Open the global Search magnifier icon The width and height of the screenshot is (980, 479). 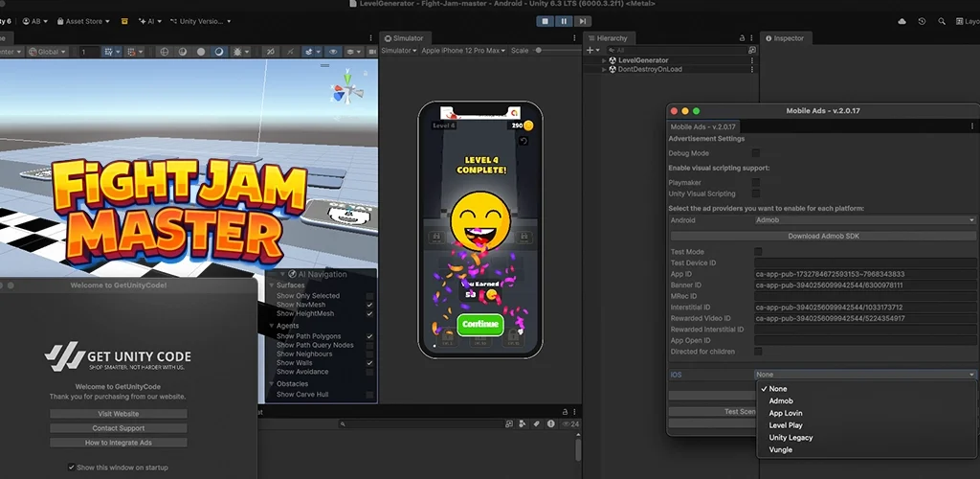(942, 21)
